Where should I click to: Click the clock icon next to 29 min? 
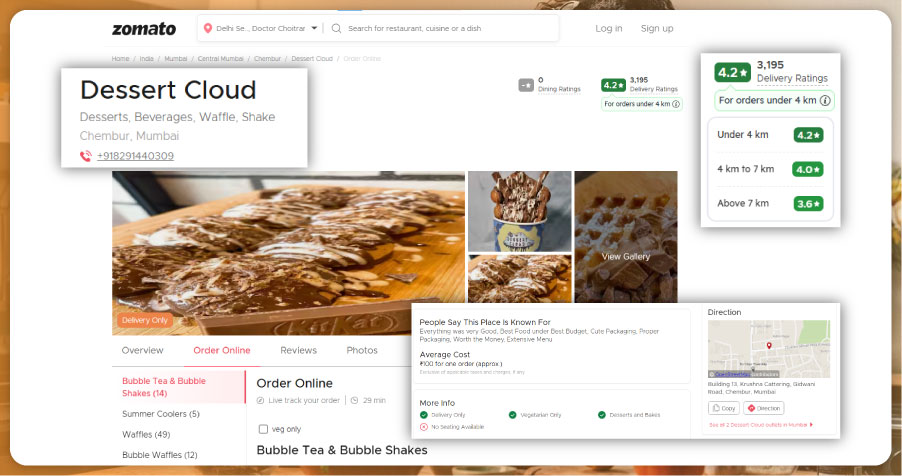click(x=354, y=401)
